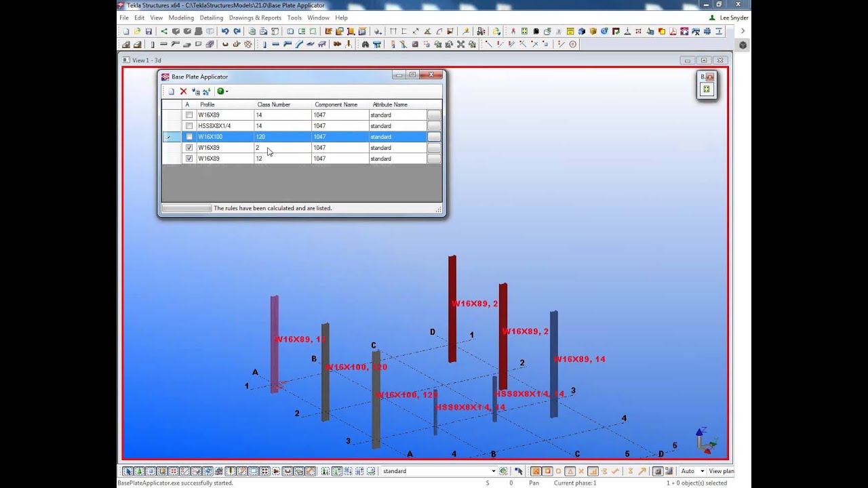Click the Open model folder icon
Screen dimensions: 868x488
pyautogui.click(x=137, y=31)
